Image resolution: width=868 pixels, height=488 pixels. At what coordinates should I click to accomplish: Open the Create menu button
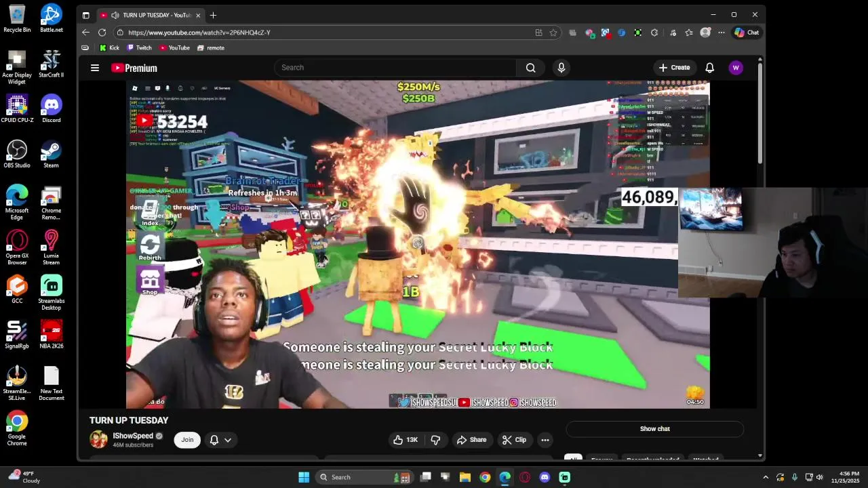674,68
